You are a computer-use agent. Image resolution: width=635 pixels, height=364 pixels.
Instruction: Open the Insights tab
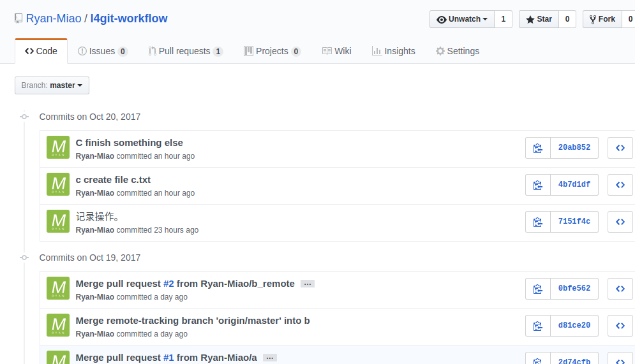[x=394, y=52]
